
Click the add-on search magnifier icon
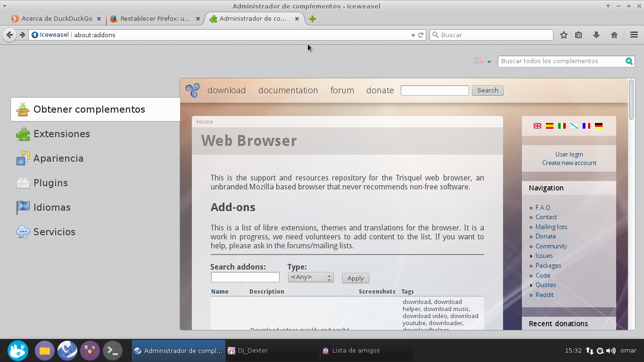click(x=629, y=61)
